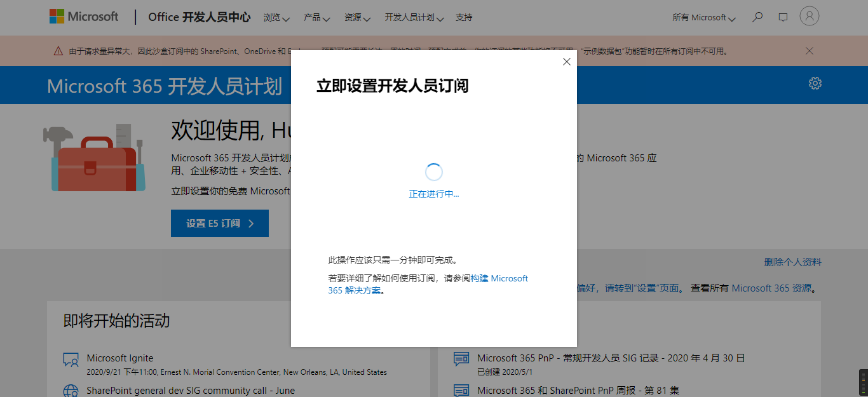This screenshot has width=868, height=397.
Task: Click the Microsoft Ignite event icon
Action: point(71,360)
